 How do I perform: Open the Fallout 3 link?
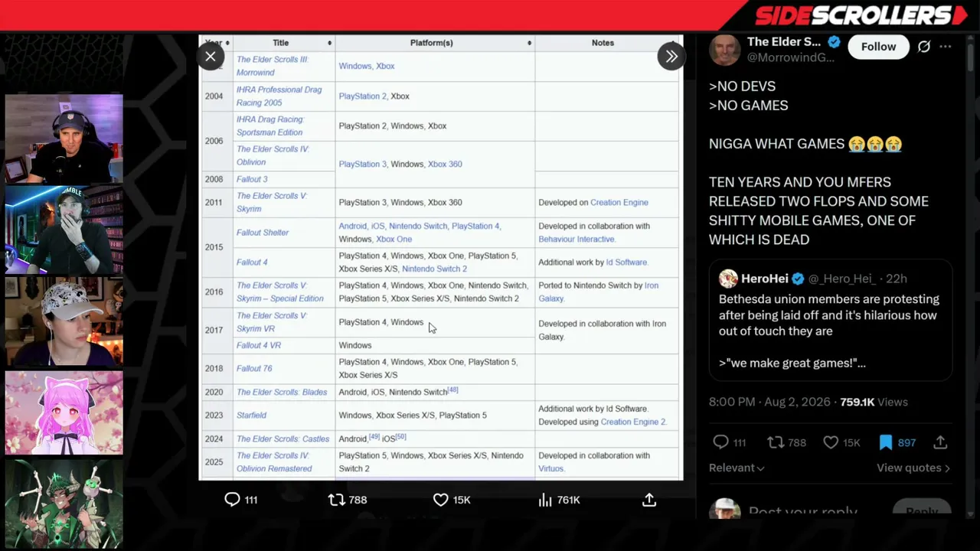tap(252, 179)
